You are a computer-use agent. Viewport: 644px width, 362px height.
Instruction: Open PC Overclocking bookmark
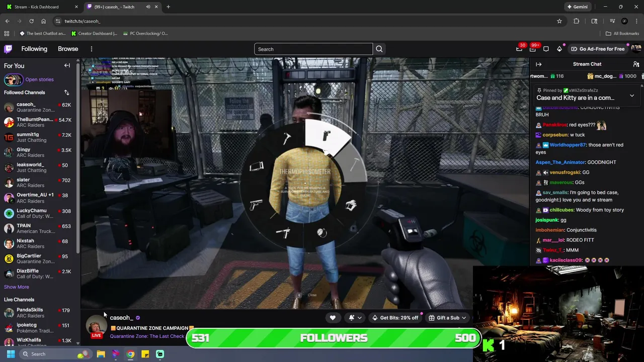tap(145, 33)
